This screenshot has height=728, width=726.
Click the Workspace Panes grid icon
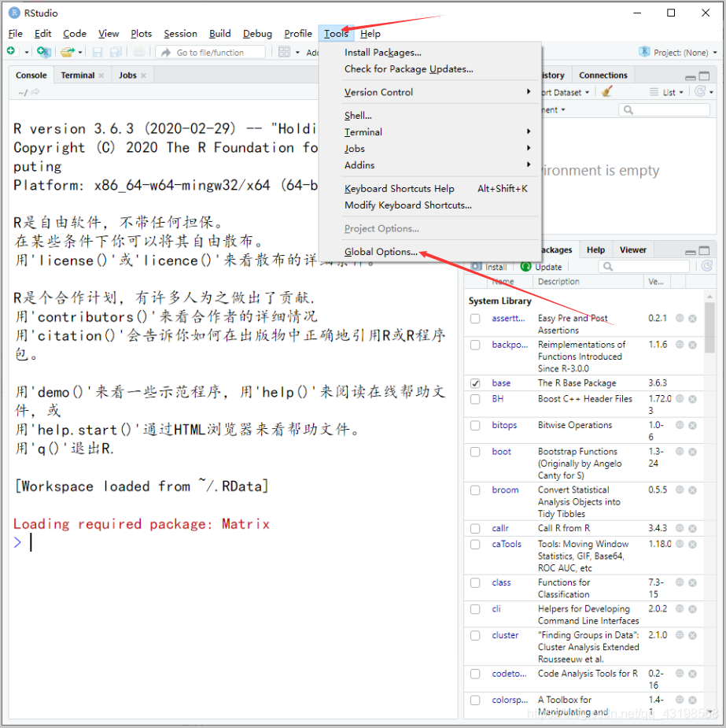pos(284,52)
